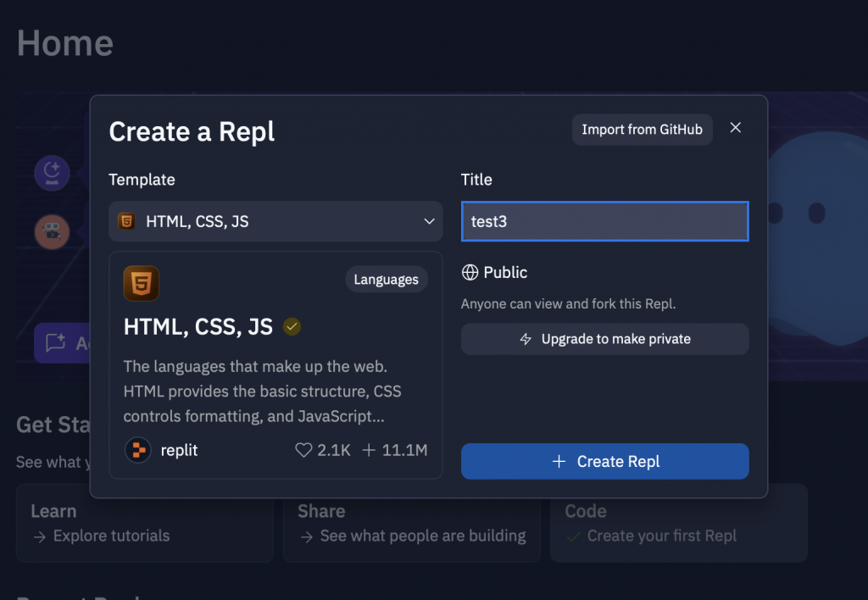The height and width of the screenshot is (600, 868).
Task: Click the green checkmark beside Create your first Repl
Action: pyautogui.click(x=574, y=536)
